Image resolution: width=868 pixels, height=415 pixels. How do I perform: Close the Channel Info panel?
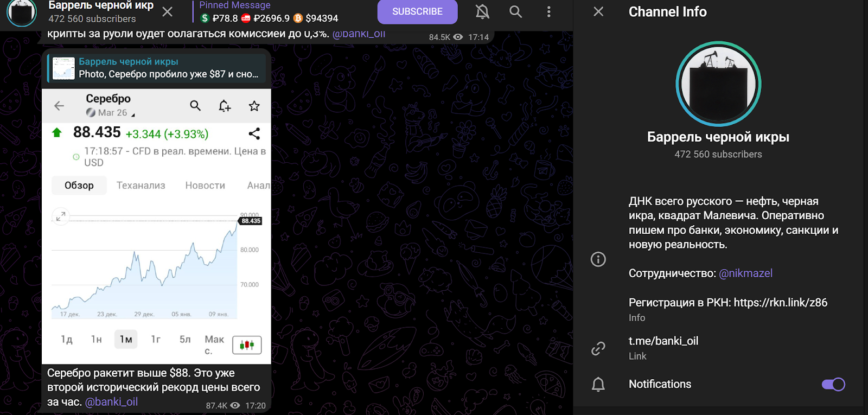[x=598, y=11]
